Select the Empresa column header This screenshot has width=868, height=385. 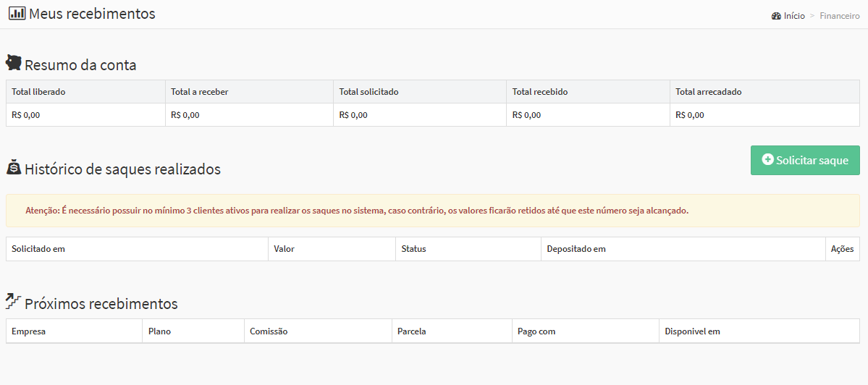(x=29, y=331)
